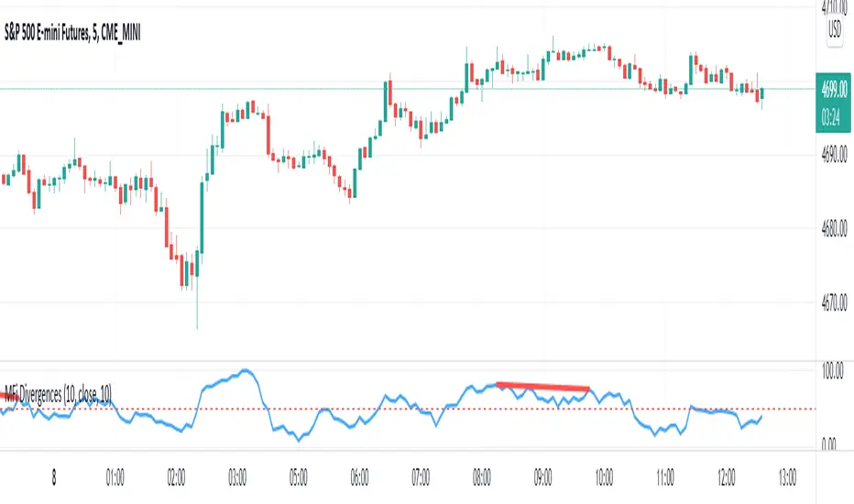Click the 01:00 time axis label
The image size is (854, 504).
pos(115,477)
